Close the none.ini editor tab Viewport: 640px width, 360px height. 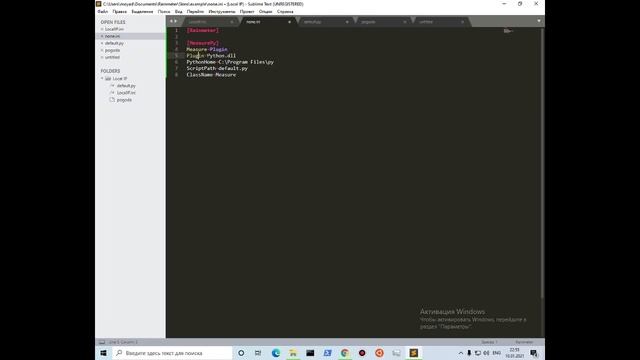point(289,22)
